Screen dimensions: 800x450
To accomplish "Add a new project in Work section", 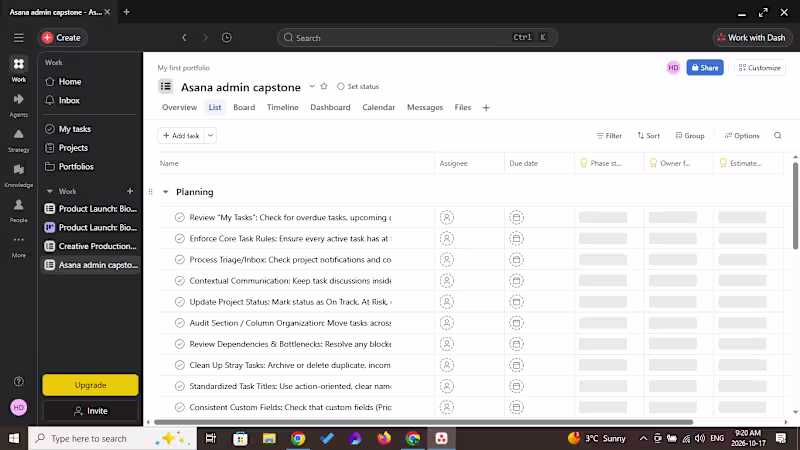I will (130, 191).
